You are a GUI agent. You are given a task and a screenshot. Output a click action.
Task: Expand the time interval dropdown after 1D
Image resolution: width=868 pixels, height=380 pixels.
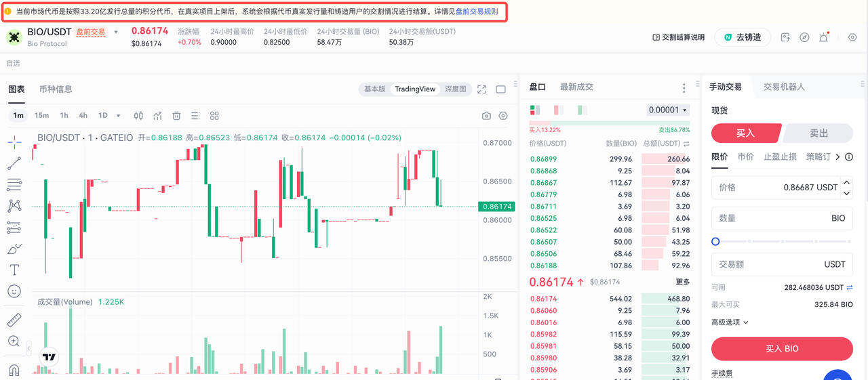[119, 116]
